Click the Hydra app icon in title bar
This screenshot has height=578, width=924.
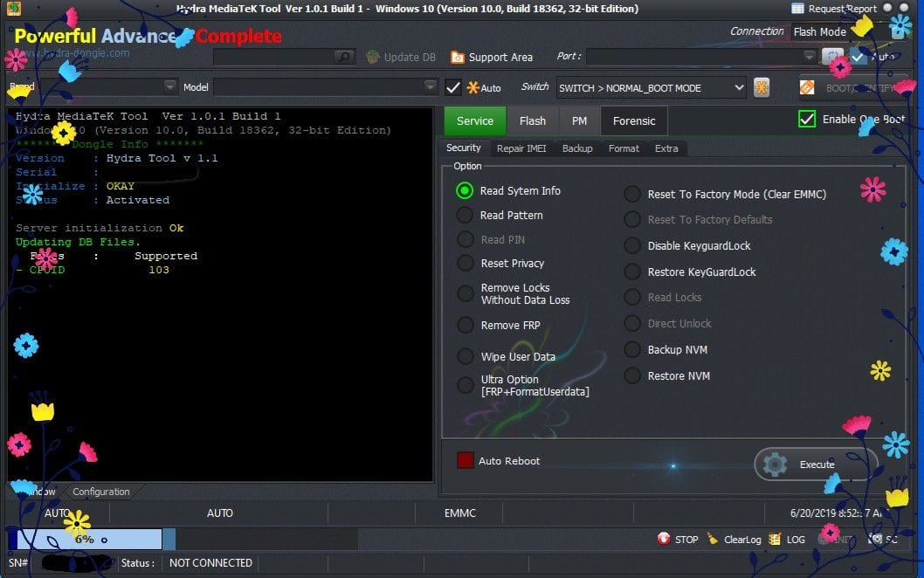tap(13, 8)
